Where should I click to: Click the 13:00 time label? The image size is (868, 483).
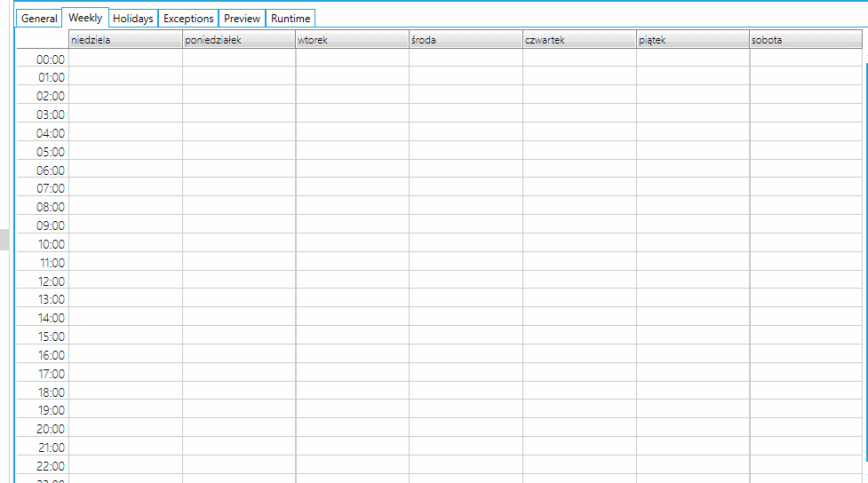tap(51, 299)
